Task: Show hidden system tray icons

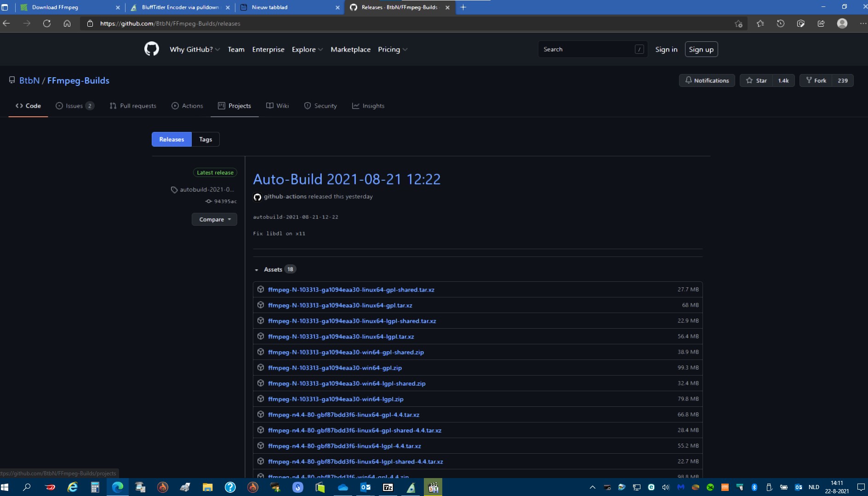Action: (x=592, y=487)
